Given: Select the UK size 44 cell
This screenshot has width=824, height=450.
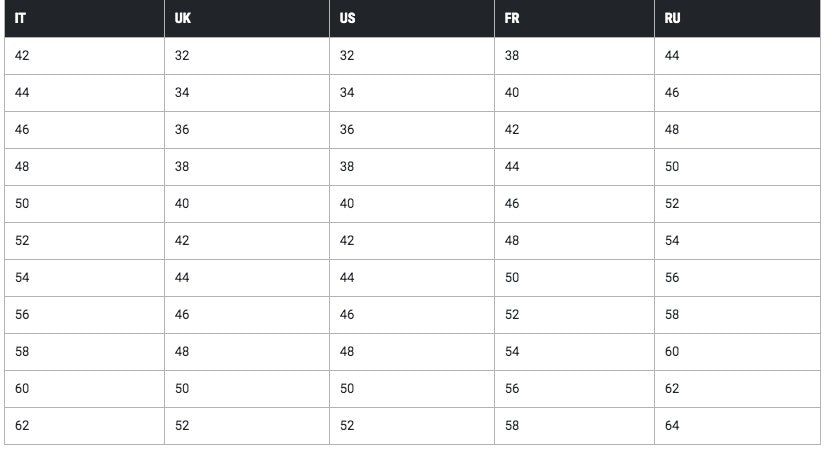Looking at the screenshot, I should tap(182, 278).
